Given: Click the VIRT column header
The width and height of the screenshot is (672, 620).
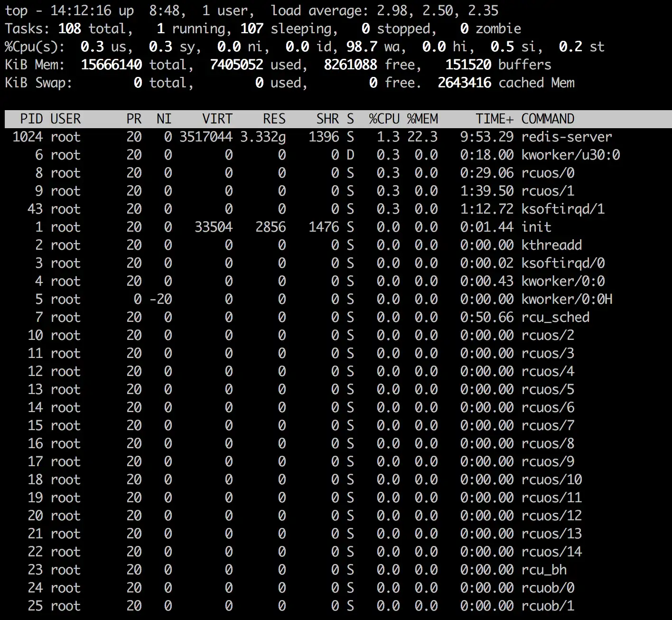Looking at the screenshot, I should pos(217,119).
